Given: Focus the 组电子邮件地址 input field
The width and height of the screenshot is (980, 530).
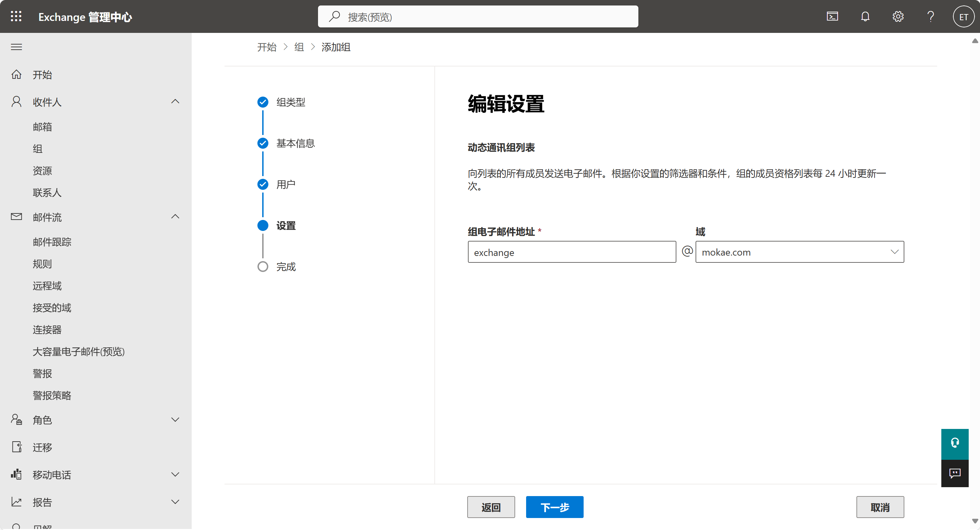Looking at the screenshot, I should tap(572, 252).
